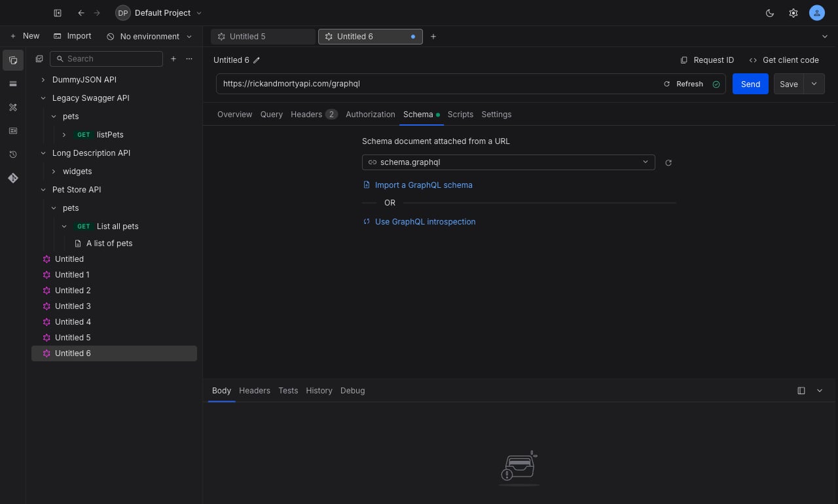Open the Git icon in left rail
The width and height of the screenshot is (838, 504).
(13, 178)
